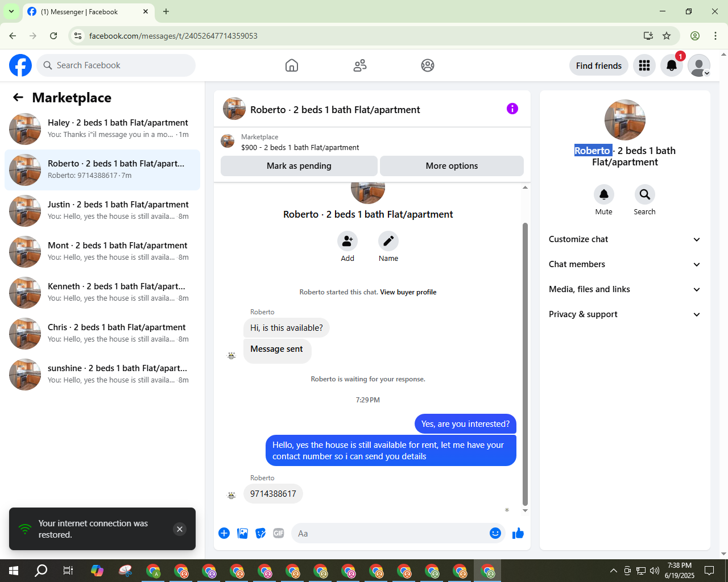
Task: Click Roberto's profile picture in right panel
Action: [625, 120]
